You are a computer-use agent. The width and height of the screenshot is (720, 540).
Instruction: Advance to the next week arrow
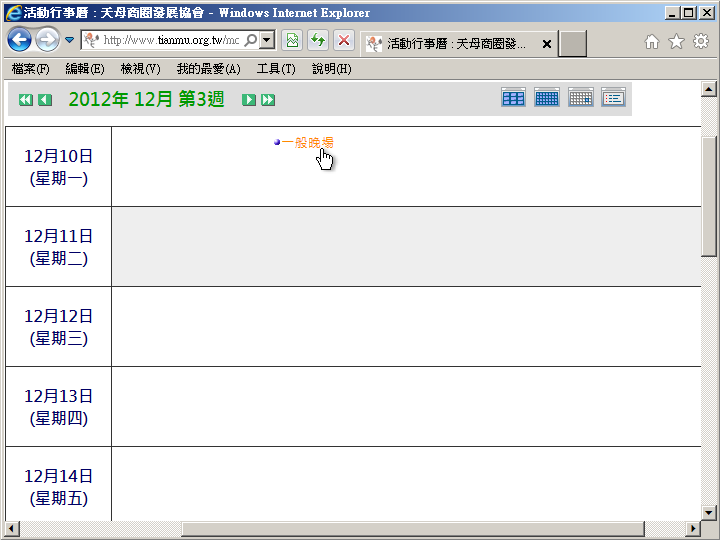(249, 100)
